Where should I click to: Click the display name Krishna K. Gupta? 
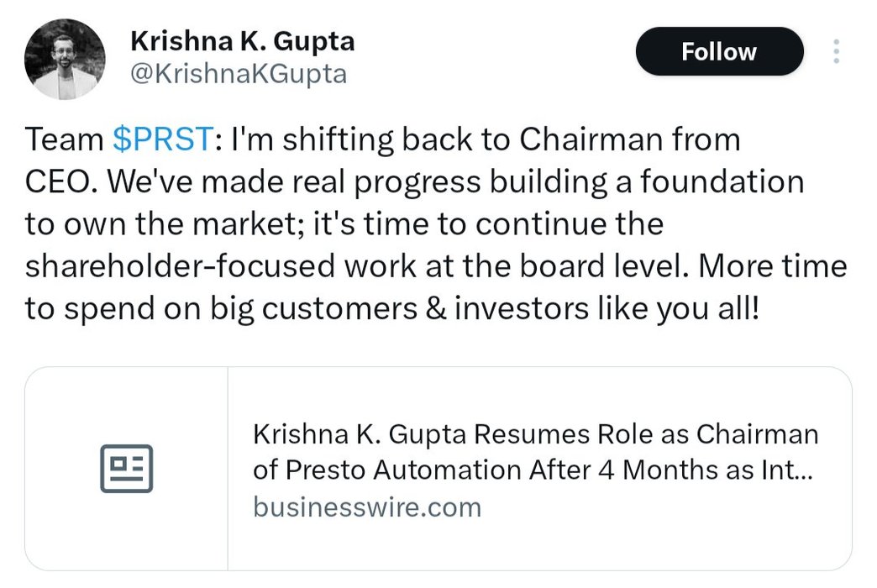[x=242, y=40]
